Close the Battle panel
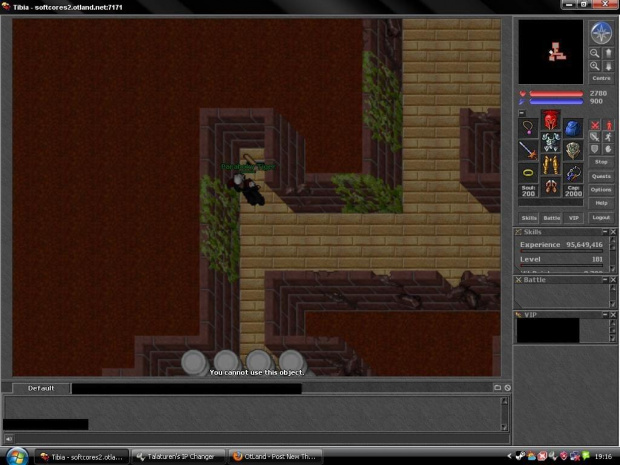This screenshot has width=620, height=465. (613, 280)
